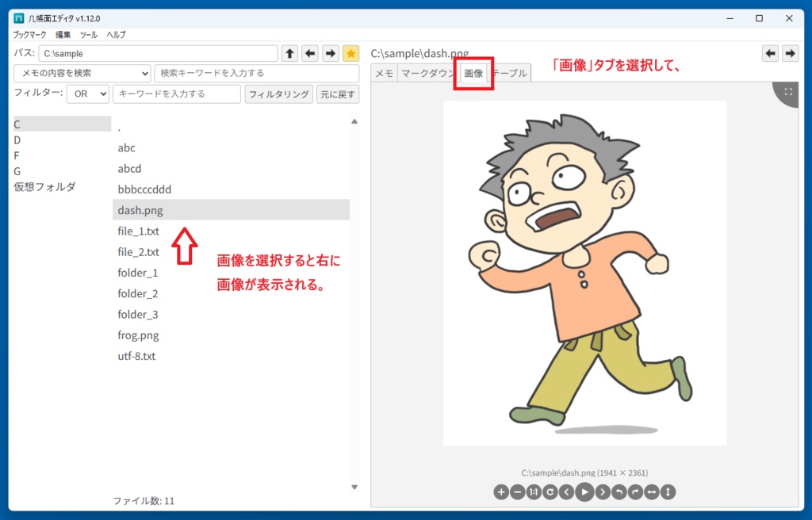Select drive C in sidebar
The image size is (812, 520).
(x=62, y=124)
